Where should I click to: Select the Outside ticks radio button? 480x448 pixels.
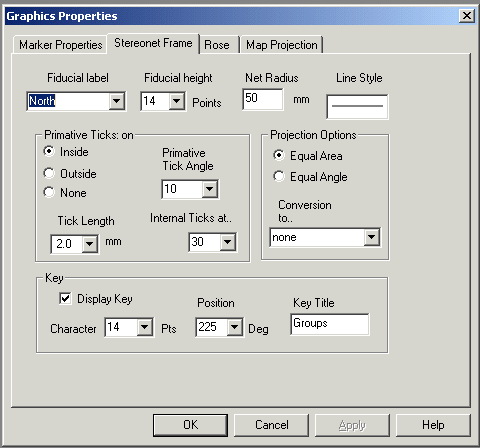[x=49, y=173]
